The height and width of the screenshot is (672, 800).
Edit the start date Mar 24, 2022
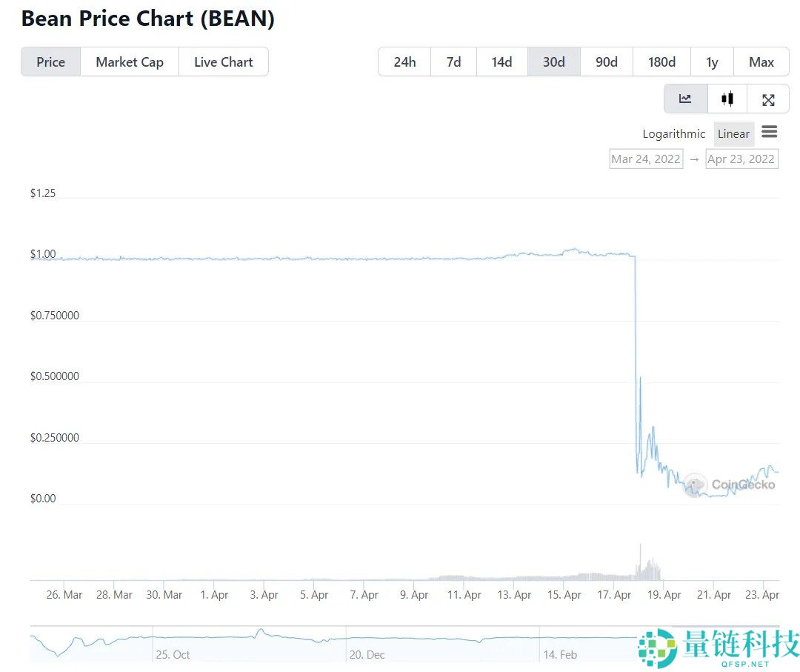646,159
